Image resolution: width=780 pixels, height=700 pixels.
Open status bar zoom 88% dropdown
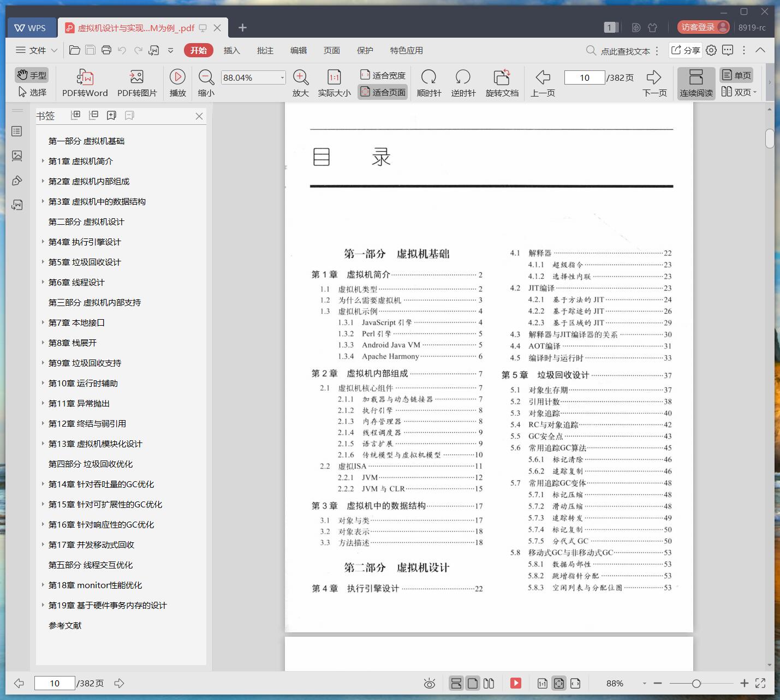point(644,684)
